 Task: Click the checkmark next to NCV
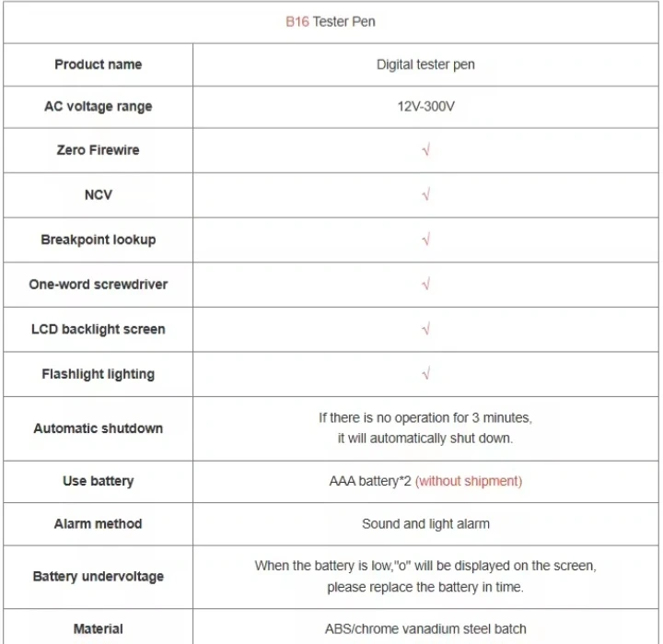click(x=425, y=195)
